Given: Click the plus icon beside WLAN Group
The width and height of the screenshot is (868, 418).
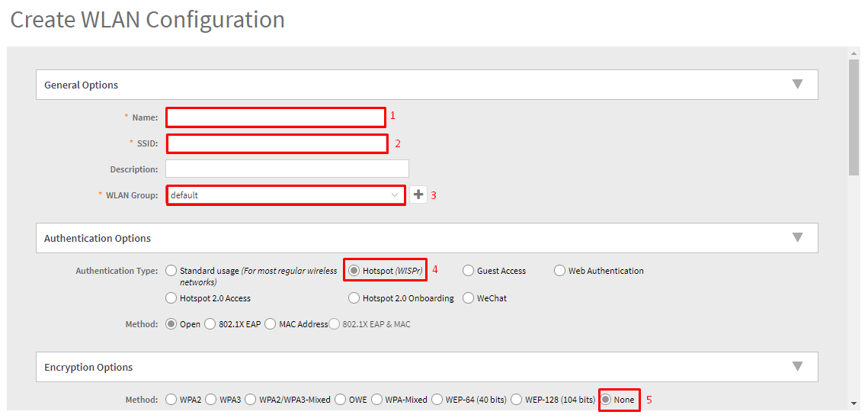Looking at the screenshot, I should pyautogui.click(x=418, y=195).
